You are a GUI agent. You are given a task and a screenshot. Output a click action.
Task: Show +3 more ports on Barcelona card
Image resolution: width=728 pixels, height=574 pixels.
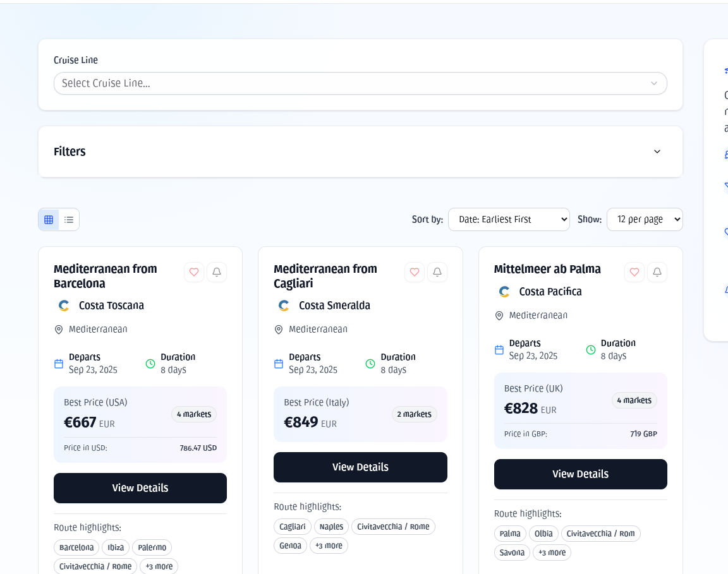point(159,566)
